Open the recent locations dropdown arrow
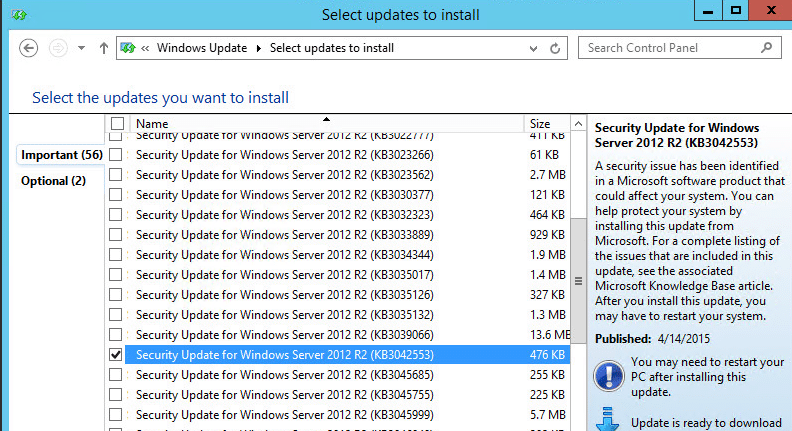The image size is (792, 431). pyautogui.click(x=81, y=49)
